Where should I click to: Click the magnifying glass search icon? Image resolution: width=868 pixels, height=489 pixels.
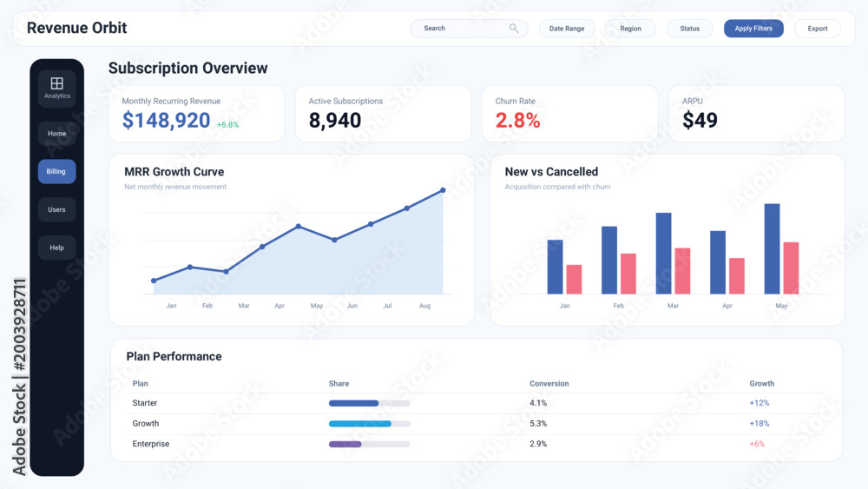click(514, 29)
